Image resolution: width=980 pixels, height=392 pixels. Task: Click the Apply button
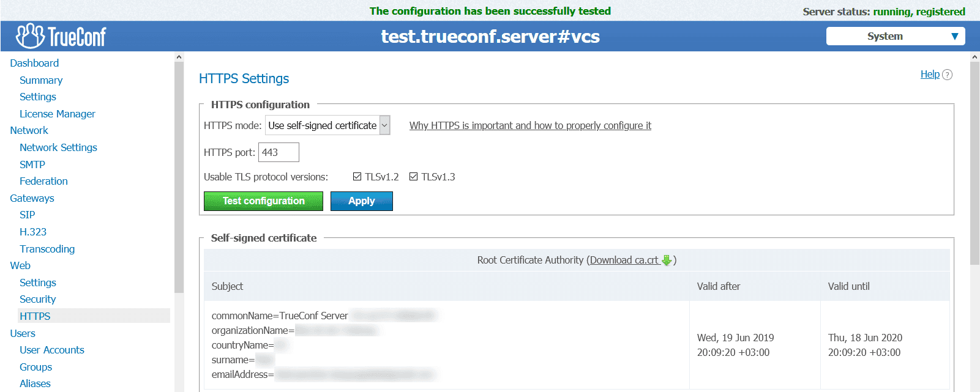pyautogui.click(x=362, y=201)
